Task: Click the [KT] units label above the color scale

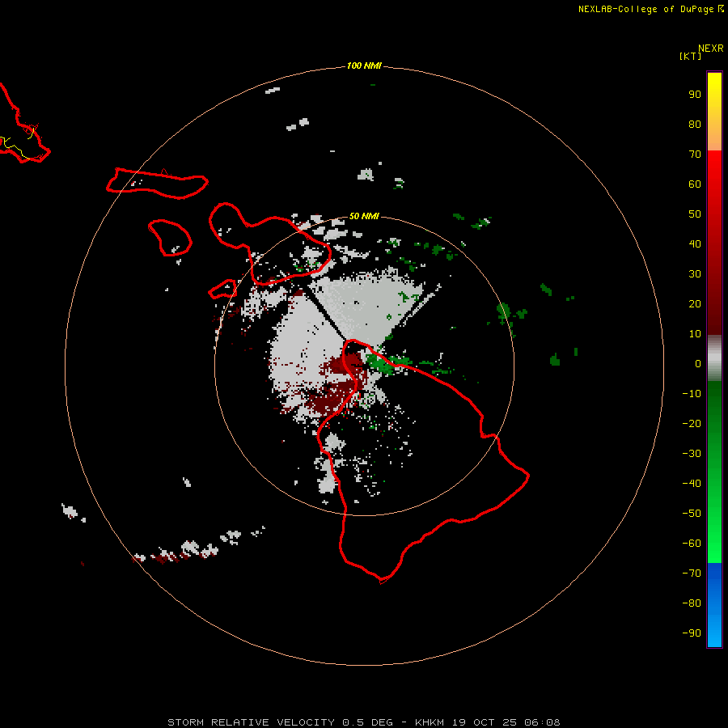Action: click(x=690, y=56)
